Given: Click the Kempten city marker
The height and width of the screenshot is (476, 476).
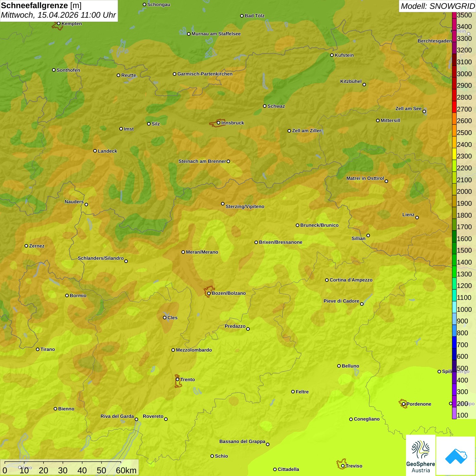Looking at the screenshot, I should click(x=59, y=23).
